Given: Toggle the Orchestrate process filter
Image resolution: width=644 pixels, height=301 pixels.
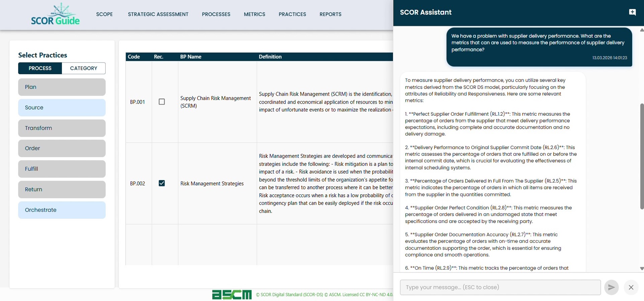Looking at the screenshot, I should (62, 210).
